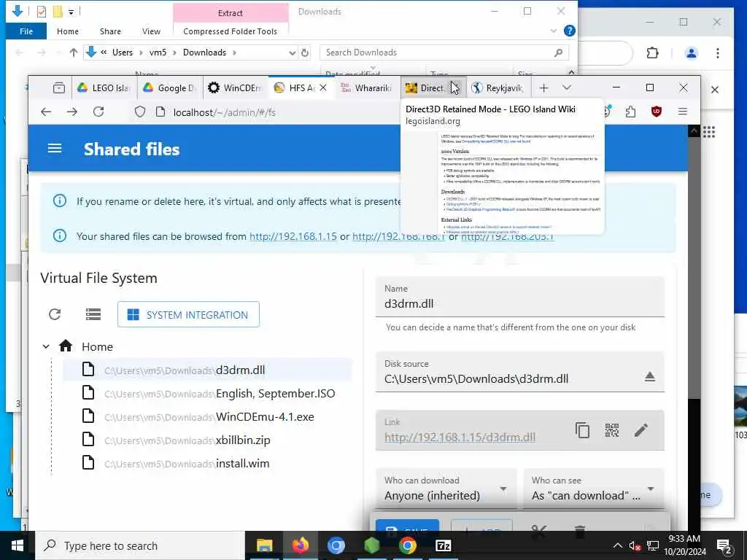Switch to the Wharariki browser tab
The width and height of the screenshot is (747, 560).
pos(366,87)
